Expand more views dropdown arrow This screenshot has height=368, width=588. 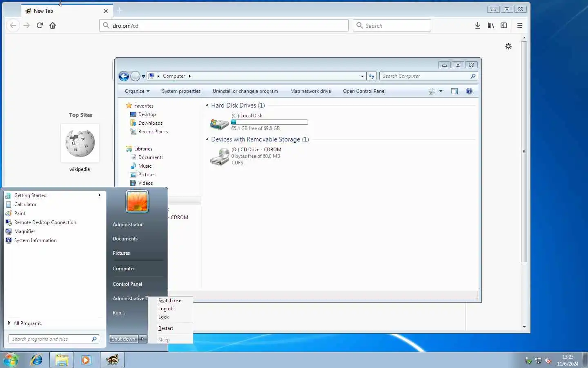tap(441, 91)
